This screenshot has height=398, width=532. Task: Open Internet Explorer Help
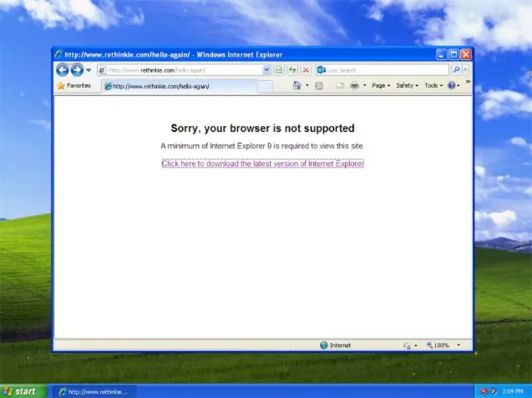pos(453,85)
